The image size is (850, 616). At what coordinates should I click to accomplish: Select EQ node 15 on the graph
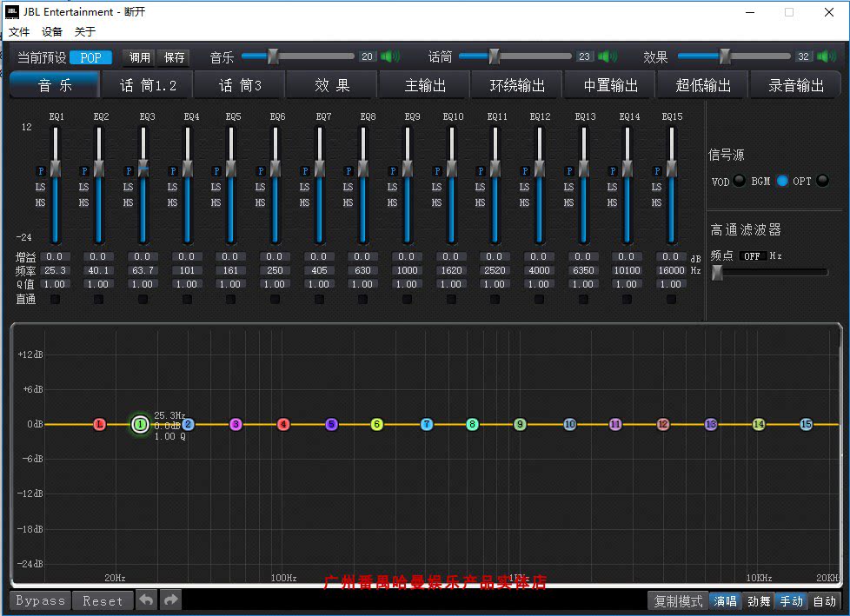806,425
